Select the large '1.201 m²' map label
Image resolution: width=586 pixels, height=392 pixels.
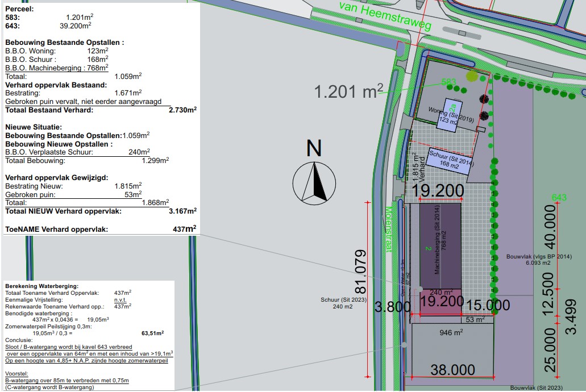348,91
